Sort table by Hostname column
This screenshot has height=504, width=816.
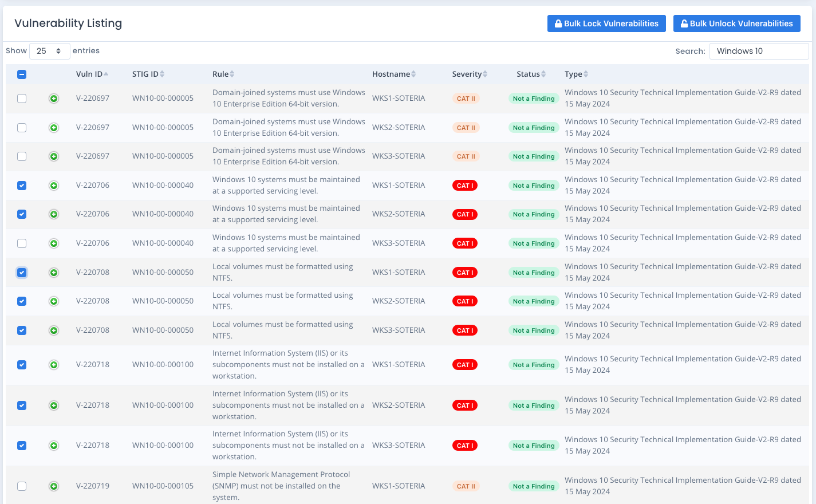click(394, 74)
